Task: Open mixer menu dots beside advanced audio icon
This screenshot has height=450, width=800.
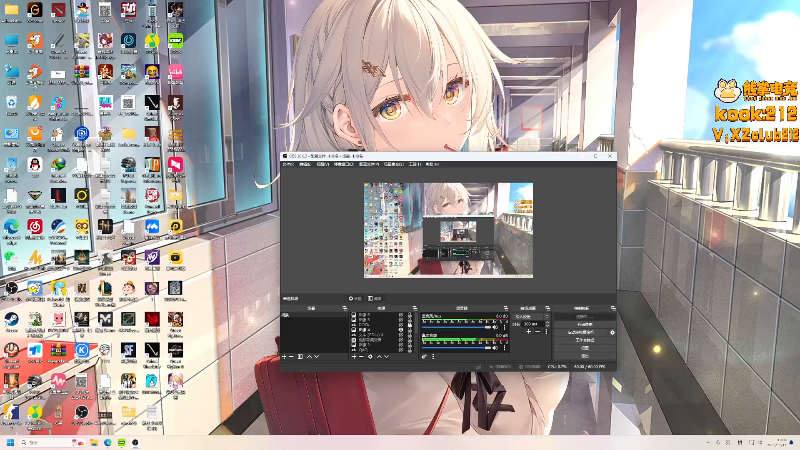Action: pyautogui.click(x=433, y=357)
